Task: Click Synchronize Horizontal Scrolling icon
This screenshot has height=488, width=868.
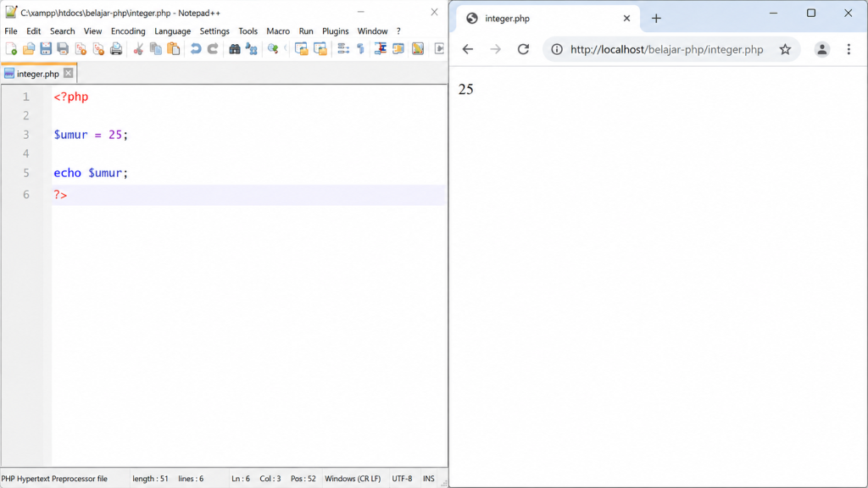Action: pyautogui.click(x=320, y=49)
